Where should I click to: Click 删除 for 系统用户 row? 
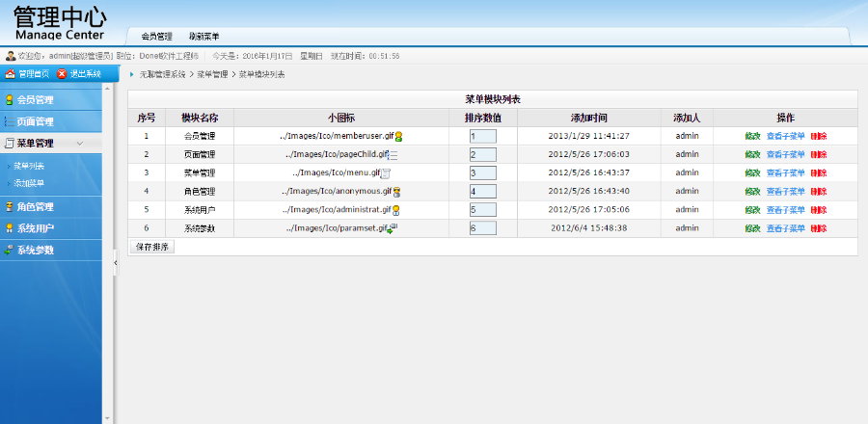(x=819, y=210)
